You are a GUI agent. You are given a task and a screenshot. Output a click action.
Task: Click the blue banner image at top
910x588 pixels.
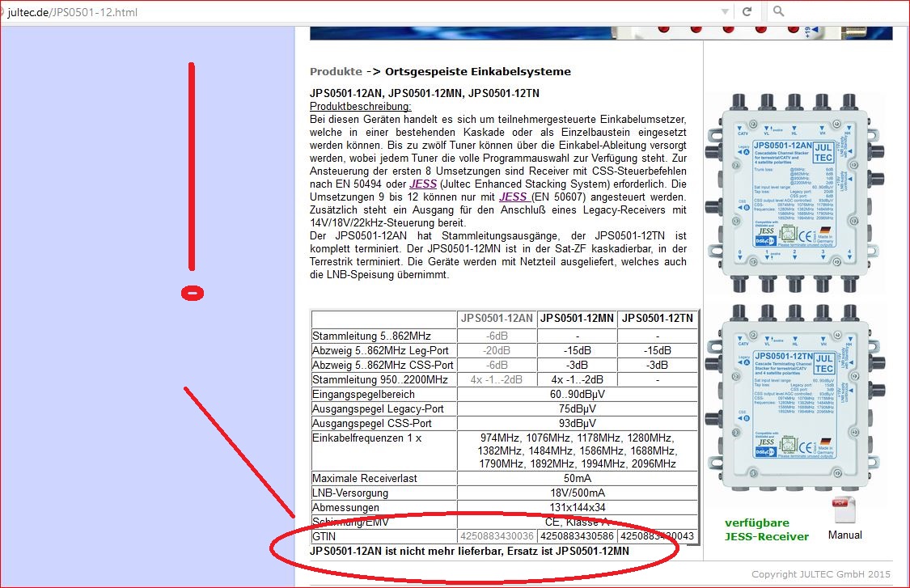[600, 32]
